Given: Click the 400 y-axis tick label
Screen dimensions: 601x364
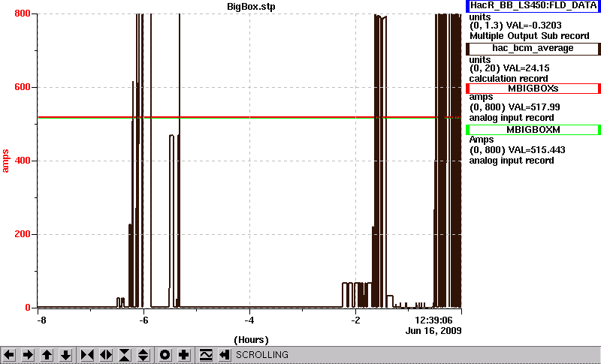Looking at the screenshot, I should pos(23,161).
